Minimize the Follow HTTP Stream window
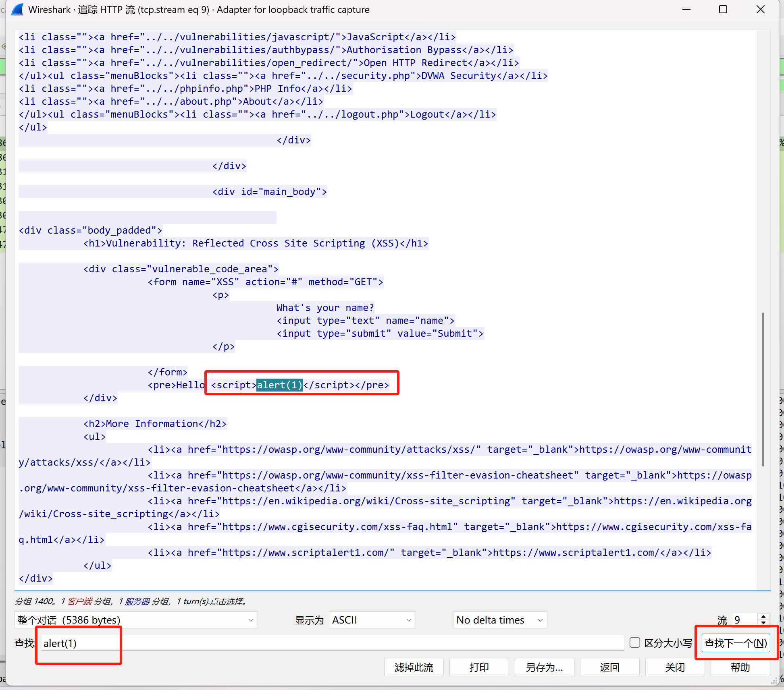Image resolution: width=784 pixels, height=690 pixels. point(686,9)
